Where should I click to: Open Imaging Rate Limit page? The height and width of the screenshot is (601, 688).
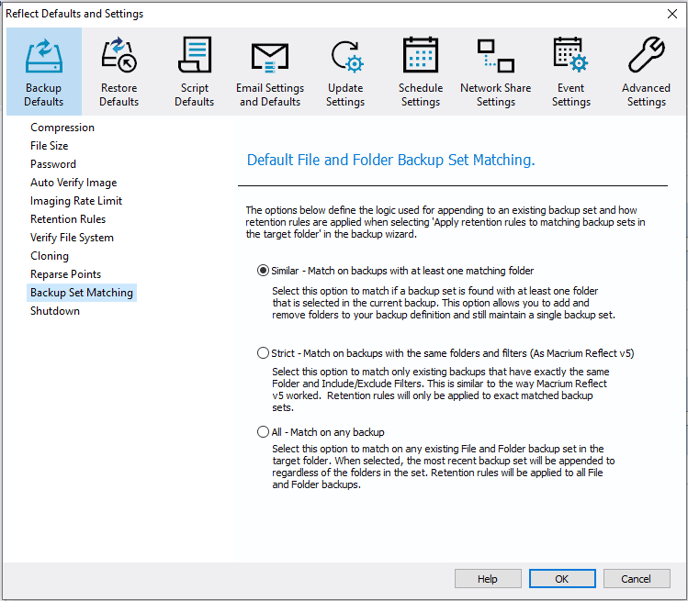[76, 201]
